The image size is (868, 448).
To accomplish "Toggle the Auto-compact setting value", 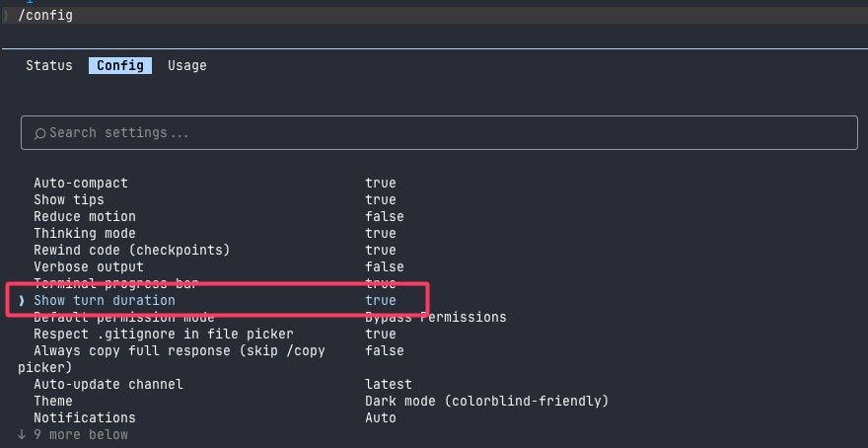I will pyautogui.click(x=381, y=184).
